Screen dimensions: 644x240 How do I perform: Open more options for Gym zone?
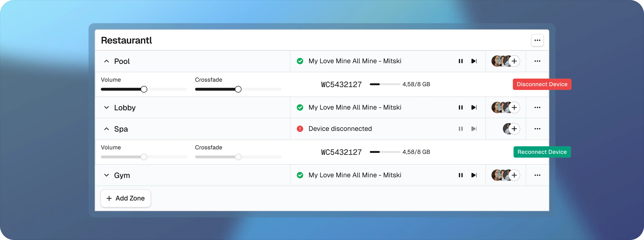(537, 175)
